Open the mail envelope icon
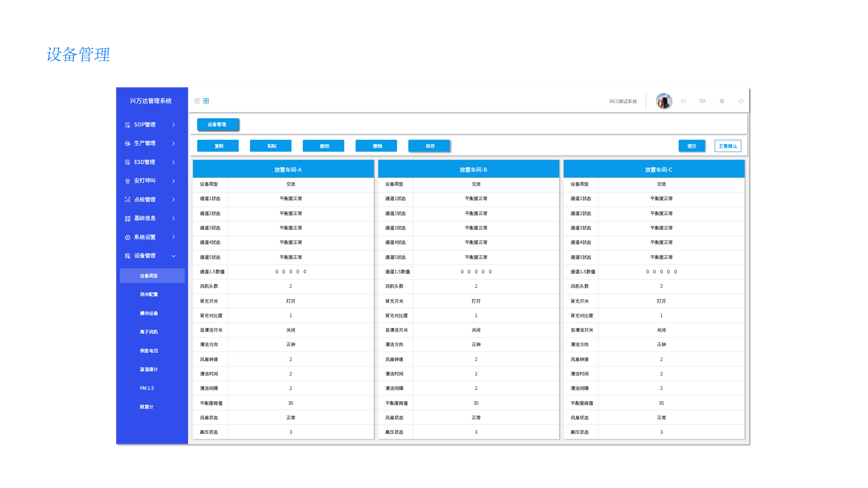Image resolution: width=868 pixels, height=488 pixels. coord(703,101)
